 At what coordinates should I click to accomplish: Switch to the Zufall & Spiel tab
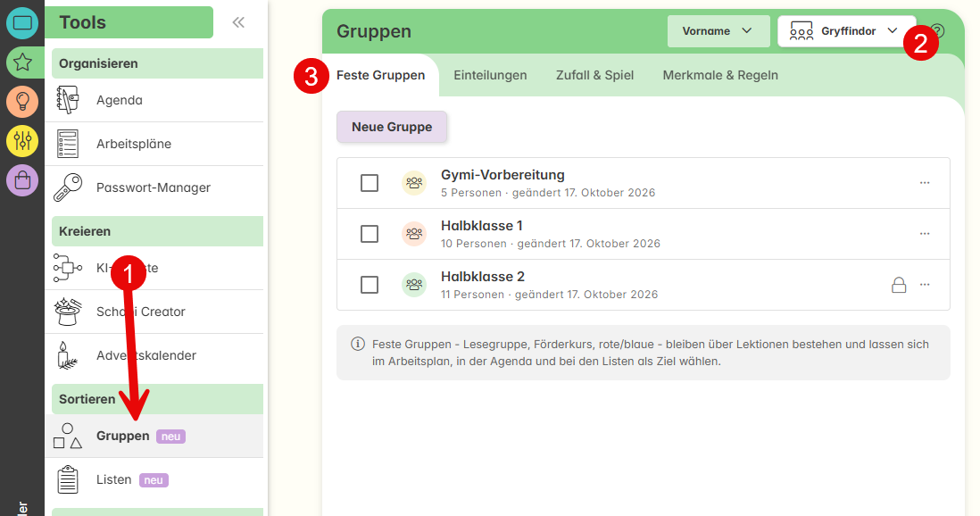(x=595, y=76)
